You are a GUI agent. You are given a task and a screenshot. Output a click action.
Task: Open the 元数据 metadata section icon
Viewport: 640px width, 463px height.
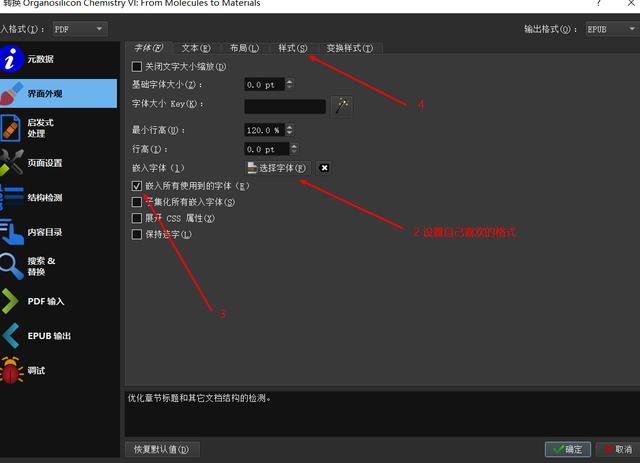pyautogui.click(x=11, y=59)
